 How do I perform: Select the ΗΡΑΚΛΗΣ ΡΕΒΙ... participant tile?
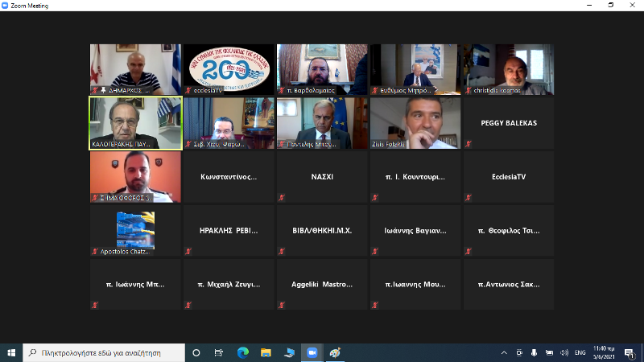(x=229, y=230)
